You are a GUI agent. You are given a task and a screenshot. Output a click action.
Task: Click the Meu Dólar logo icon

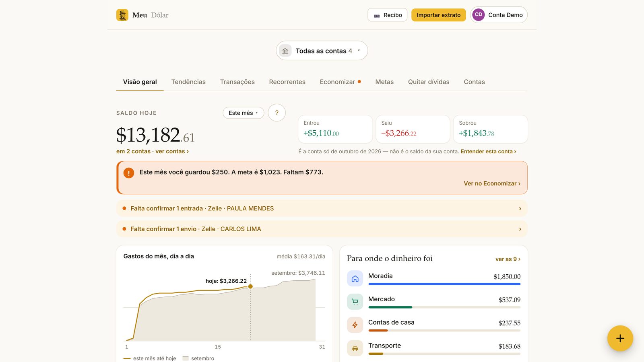(x=122, y=15)
